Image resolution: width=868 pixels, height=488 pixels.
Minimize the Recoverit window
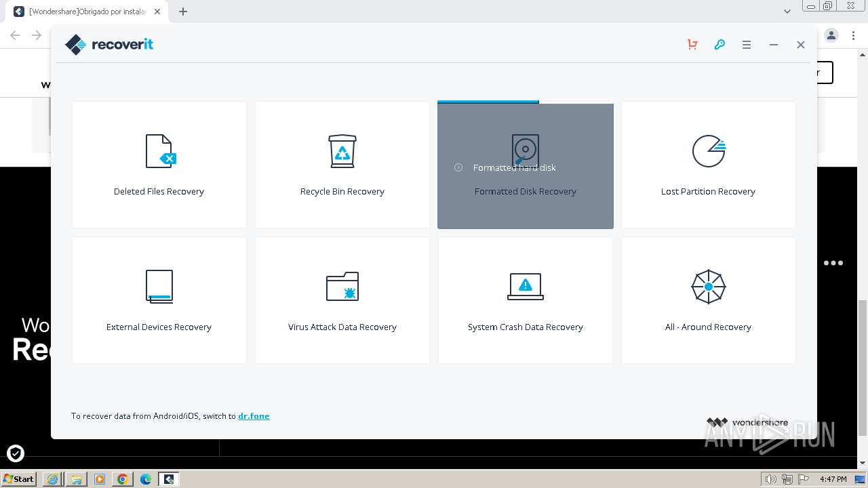tap(774, 45)
